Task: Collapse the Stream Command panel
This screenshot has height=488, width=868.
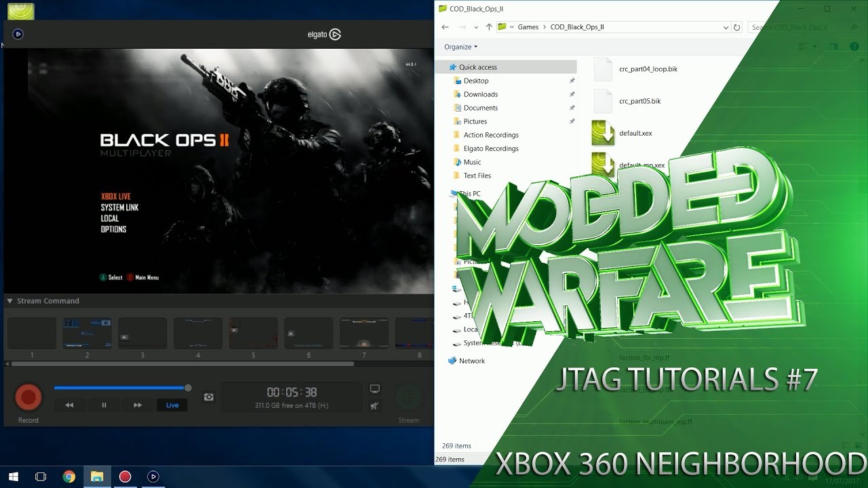Action: [10, 301]
